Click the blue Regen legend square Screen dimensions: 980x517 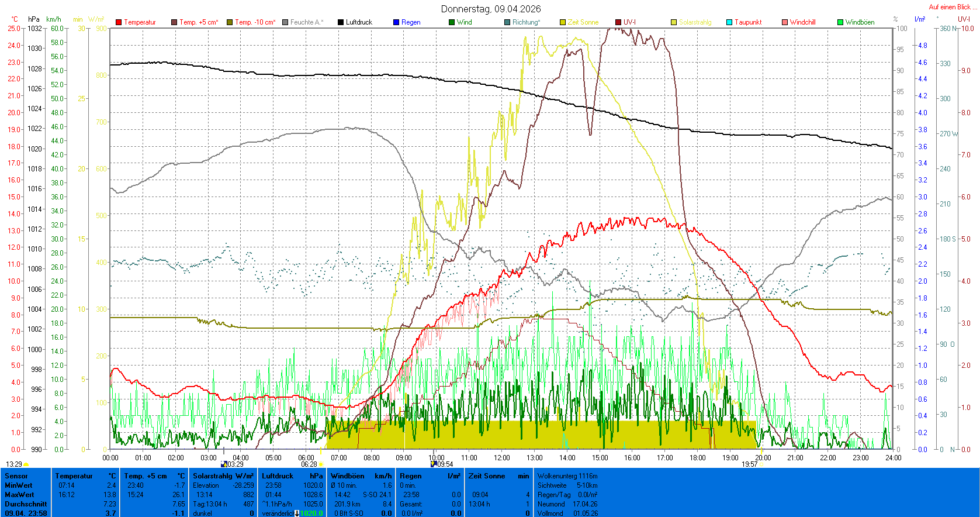[396, 22]
